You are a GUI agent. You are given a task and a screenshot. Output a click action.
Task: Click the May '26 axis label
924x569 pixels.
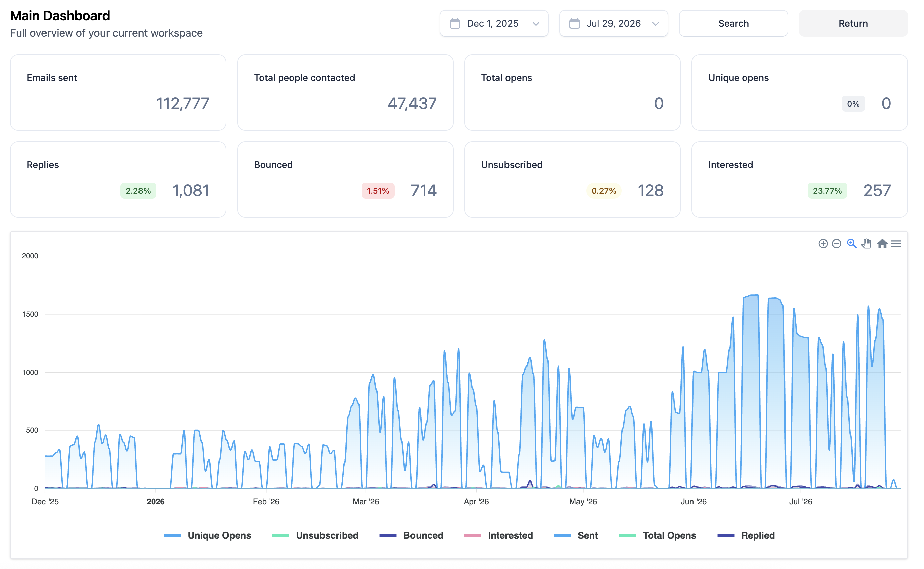click(x=583, y=502)
